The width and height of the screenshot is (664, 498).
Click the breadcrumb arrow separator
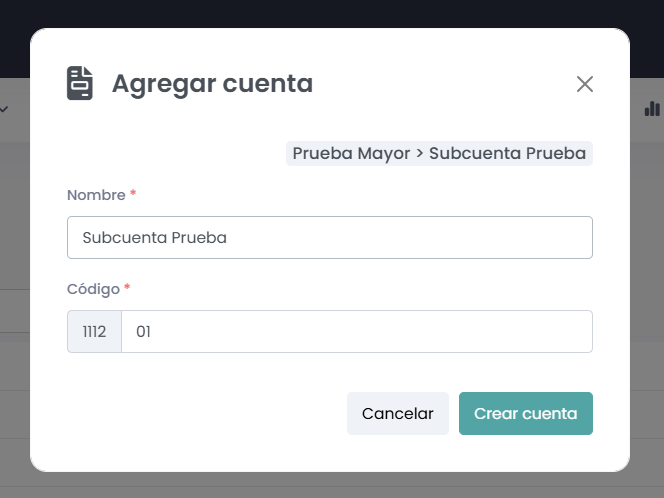point(420,153)
